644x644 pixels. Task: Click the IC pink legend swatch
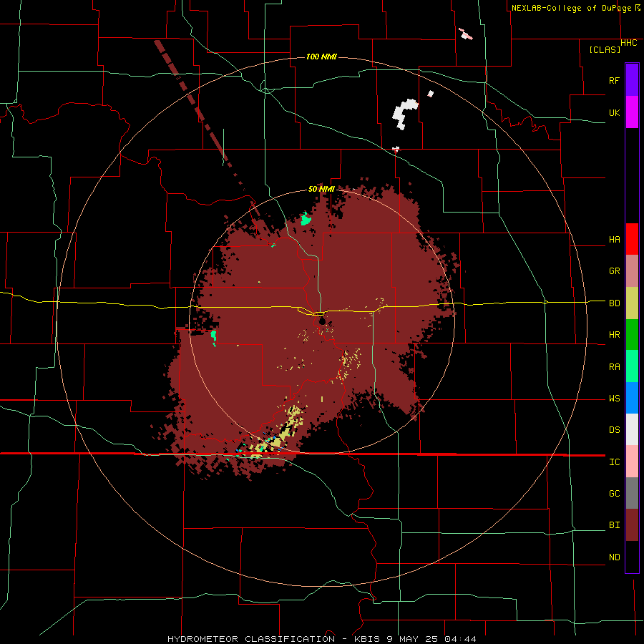(x=632, y=462)
